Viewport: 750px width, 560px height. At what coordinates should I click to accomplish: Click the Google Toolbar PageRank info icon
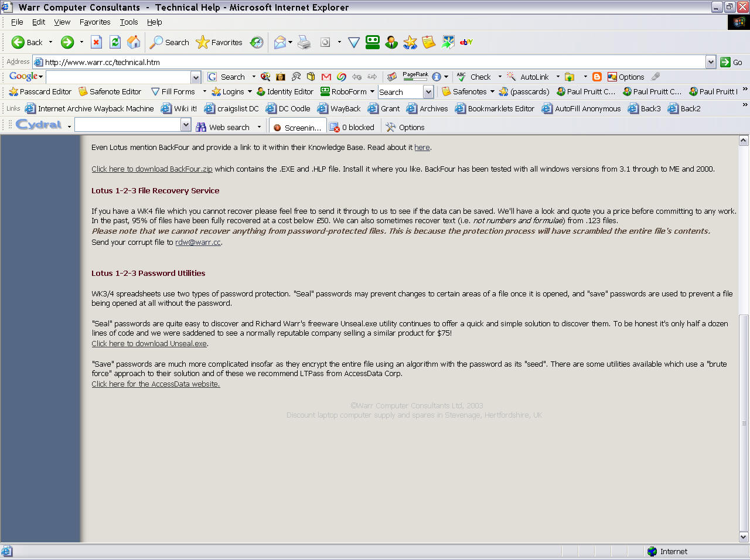[x=437, y=77]
